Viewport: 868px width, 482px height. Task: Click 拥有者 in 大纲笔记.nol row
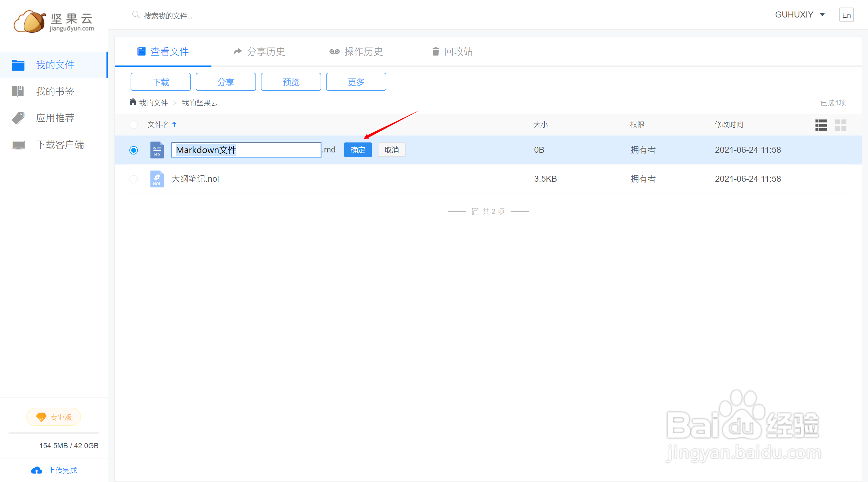pyautogui.click(x=643, y=179)
